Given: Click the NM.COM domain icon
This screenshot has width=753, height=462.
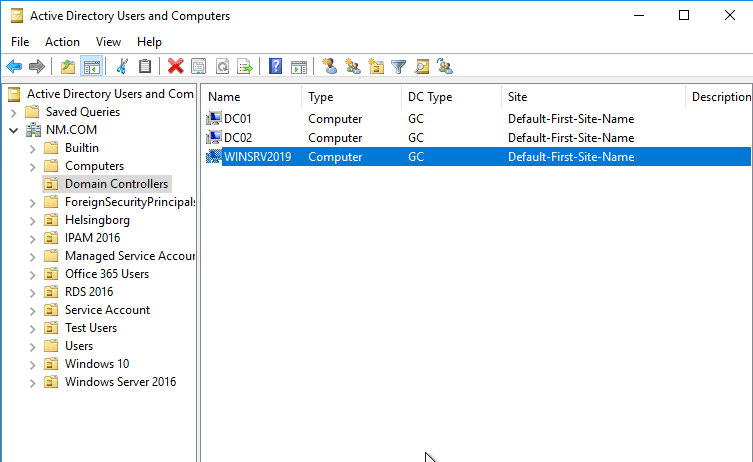Looking at the screenshot, I should 34,130.
